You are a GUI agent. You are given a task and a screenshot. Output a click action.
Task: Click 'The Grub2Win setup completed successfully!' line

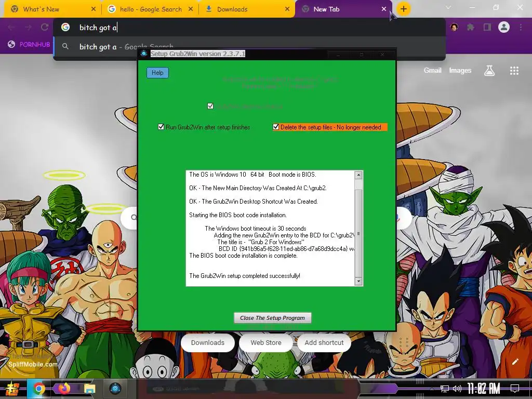245,276
